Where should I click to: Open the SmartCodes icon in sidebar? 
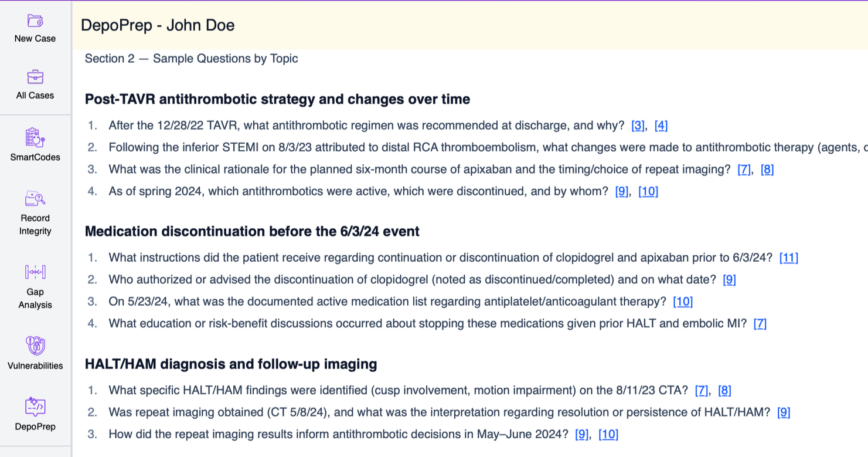[x=35, y=137]
